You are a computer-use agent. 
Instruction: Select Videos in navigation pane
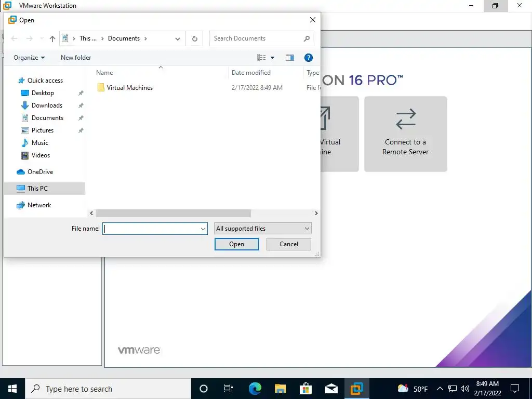41,155
